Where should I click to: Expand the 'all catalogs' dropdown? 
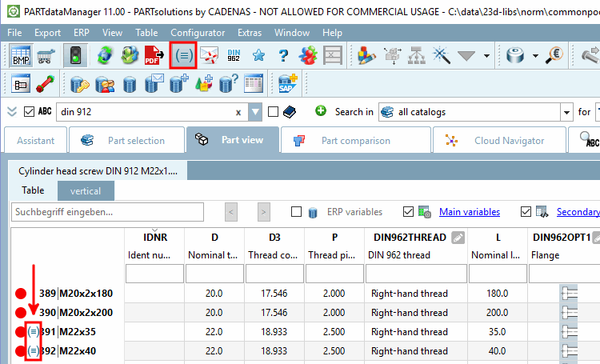tap(567, 112)
